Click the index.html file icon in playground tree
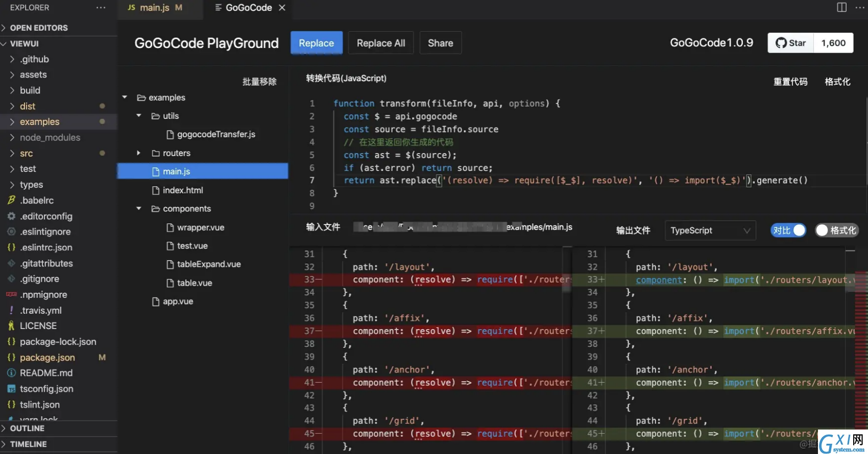Image resolution: width=868 pixels, height=454 pixels. point(156,190)
